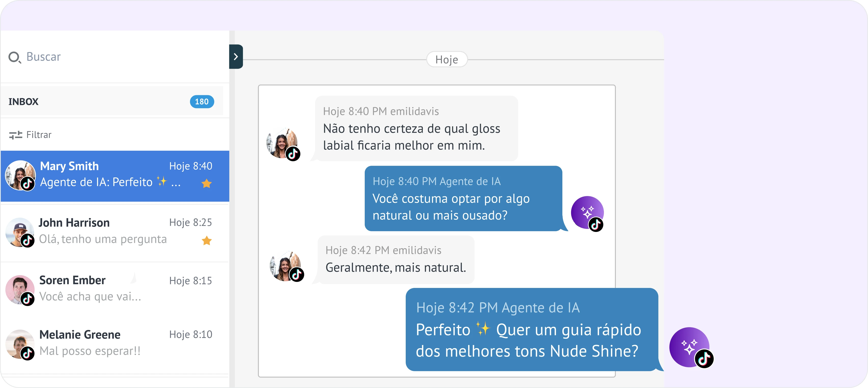The width and height of the screenshot is (868, 388).
Task: Toggle star on Mary Smith conversation
Action: [206, 184]
